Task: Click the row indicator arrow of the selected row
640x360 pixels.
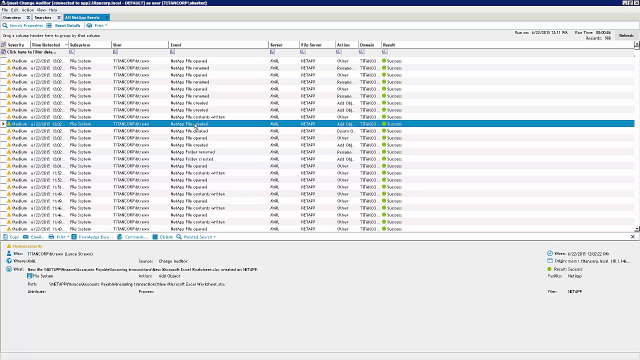Action: tap(3, 124)
